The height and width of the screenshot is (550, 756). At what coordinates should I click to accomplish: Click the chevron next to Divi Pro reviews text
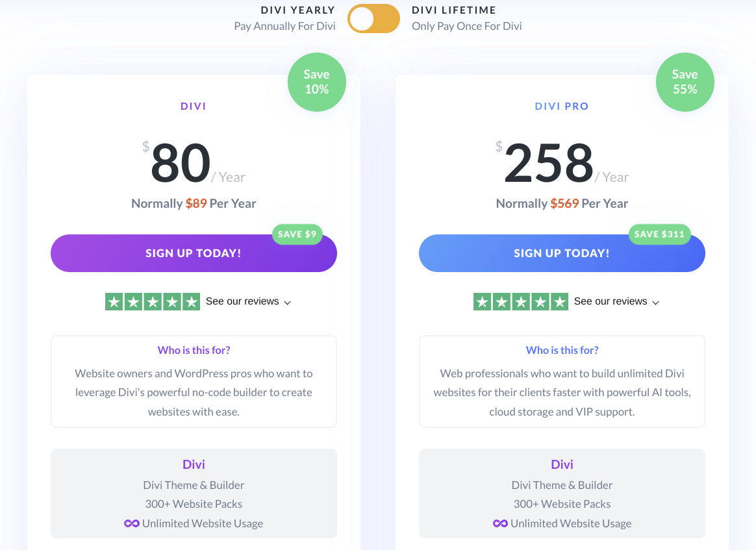coord(657,302)
